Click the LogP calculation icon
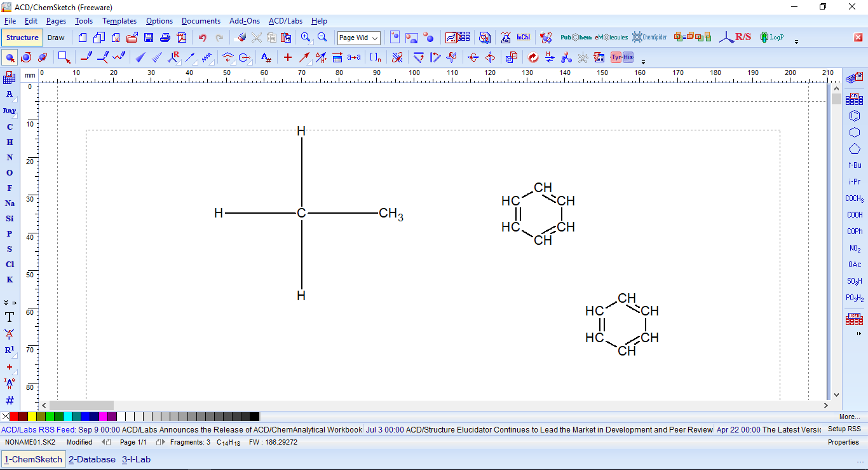Viewport: 868px width, 470px height. tap(771, 38)
